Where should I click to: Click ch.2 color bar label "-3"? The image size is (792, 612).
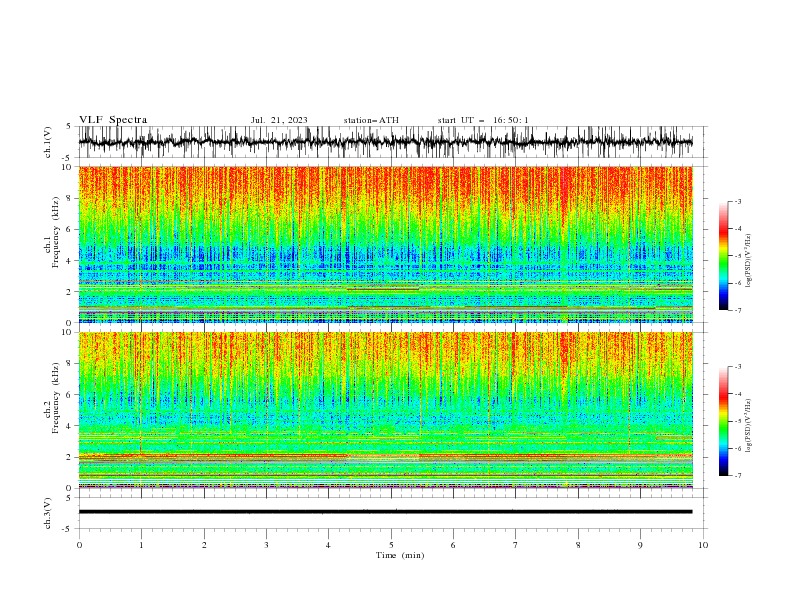click(738, 367)
